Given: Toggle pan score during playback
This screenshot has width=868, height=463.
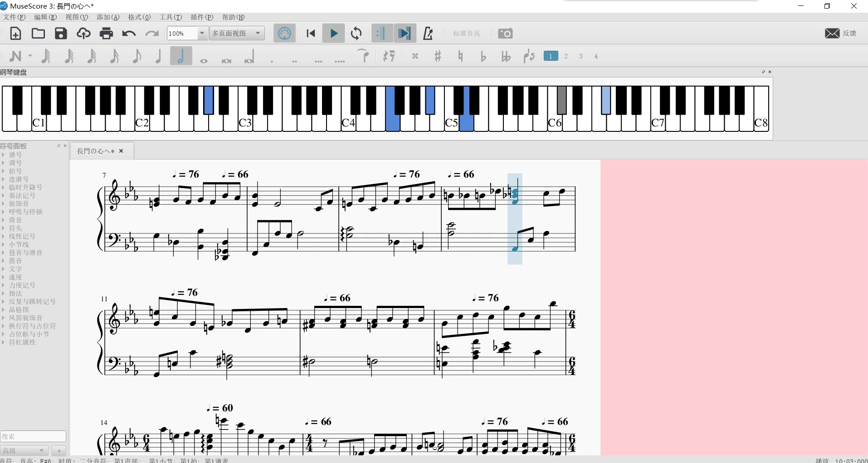Looking at the screenshot, I should pyautogui.click(x=405, y=34).
